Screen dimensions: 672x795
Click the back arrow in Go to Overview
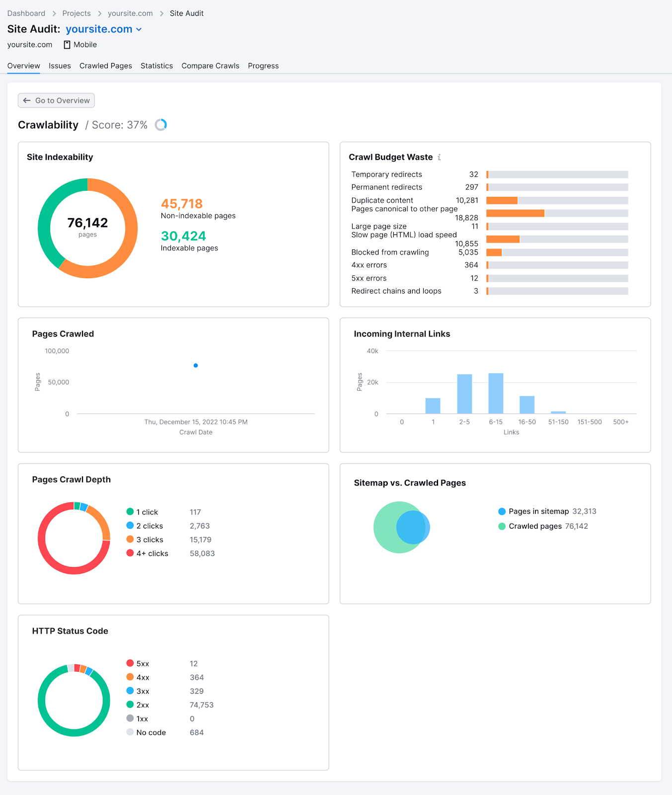(27, 100)
